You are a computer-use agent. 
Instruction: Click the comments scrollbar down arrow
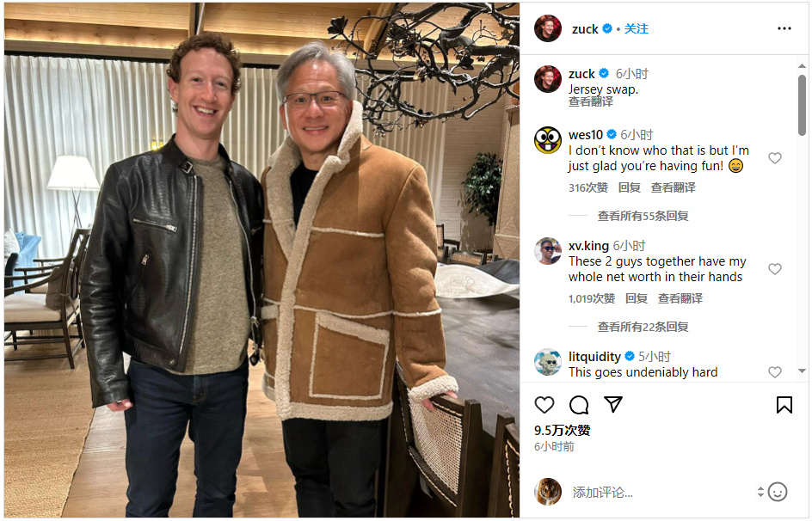coord(802,371)
